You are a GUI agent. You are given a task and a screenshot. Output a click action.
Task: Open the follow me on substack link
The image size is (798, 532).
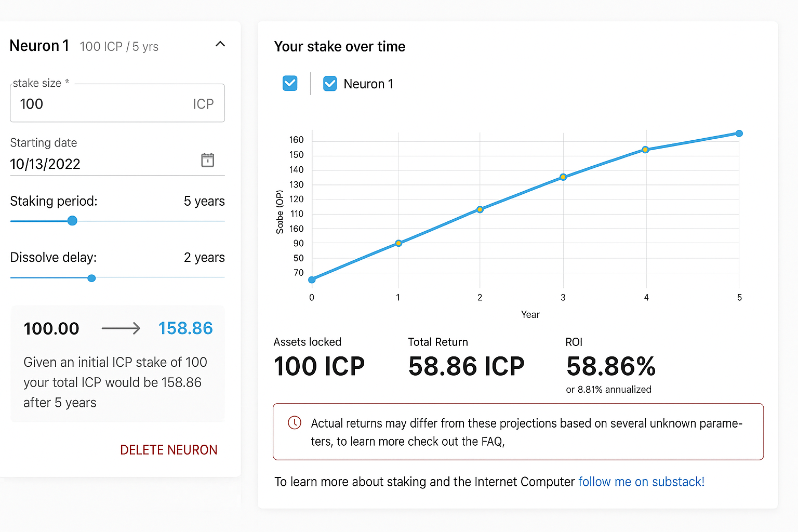pos(641,482)
